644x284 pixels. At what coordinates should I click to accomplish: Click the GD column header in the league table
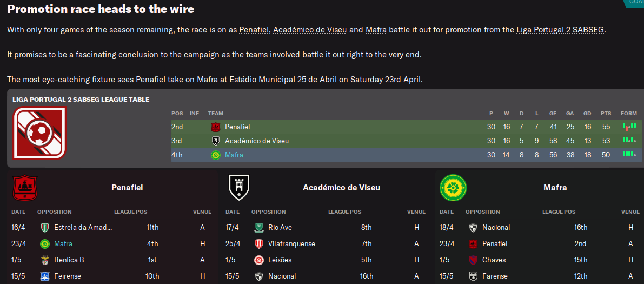tap(587, 114)
